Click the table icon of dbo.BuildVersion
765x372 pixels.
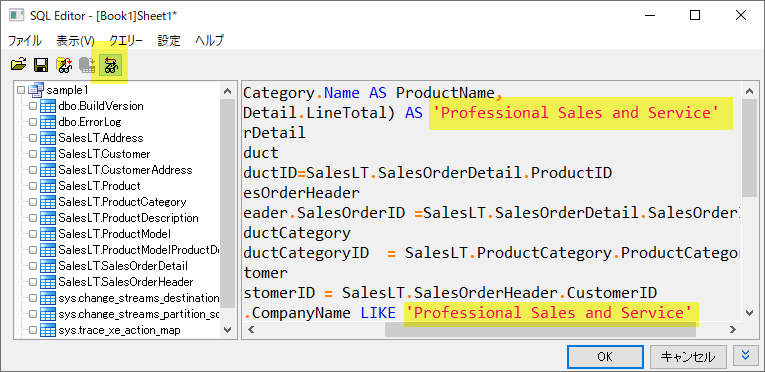click(x=48, y=106)
